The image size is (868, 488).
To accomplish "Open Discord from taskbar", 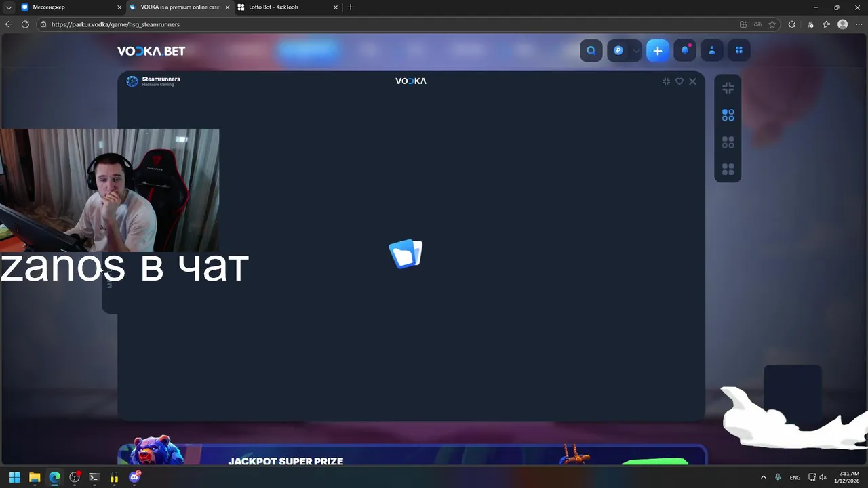I will coord(134,477).
